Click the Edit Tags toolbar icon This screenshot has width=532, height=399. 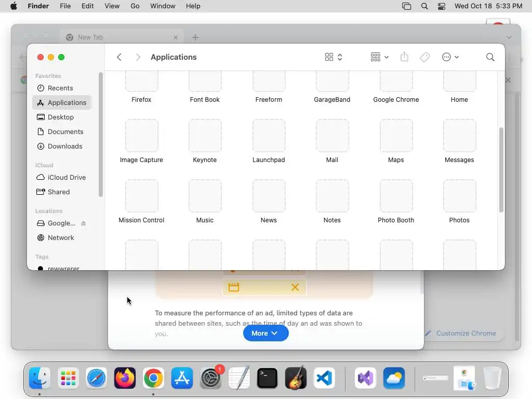pyautogui.click(x=425, y=57)
